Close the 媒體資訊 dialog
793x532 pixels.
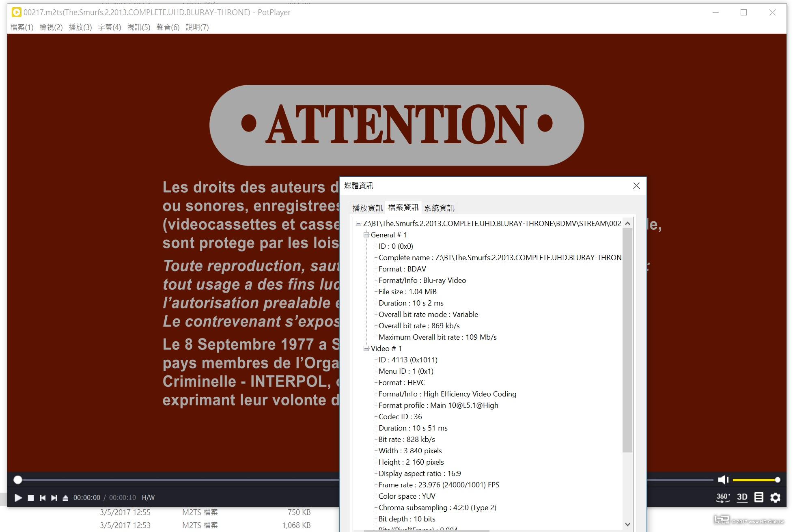tap(636, 185)
